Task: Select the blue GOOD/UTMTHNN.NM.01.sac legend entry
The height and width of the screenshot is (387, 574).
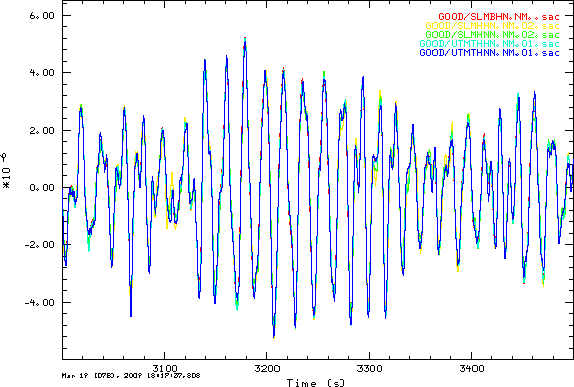Action: pos(489,53)
